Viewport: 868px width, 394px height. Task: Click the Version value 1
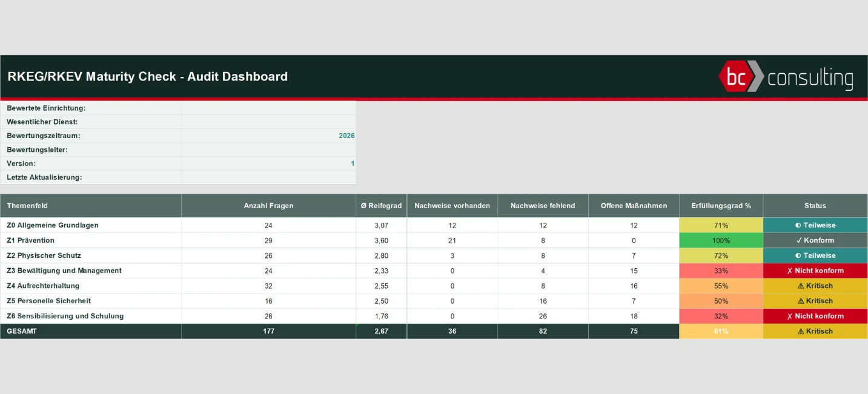pyautogui.click(x=353, y=164)
